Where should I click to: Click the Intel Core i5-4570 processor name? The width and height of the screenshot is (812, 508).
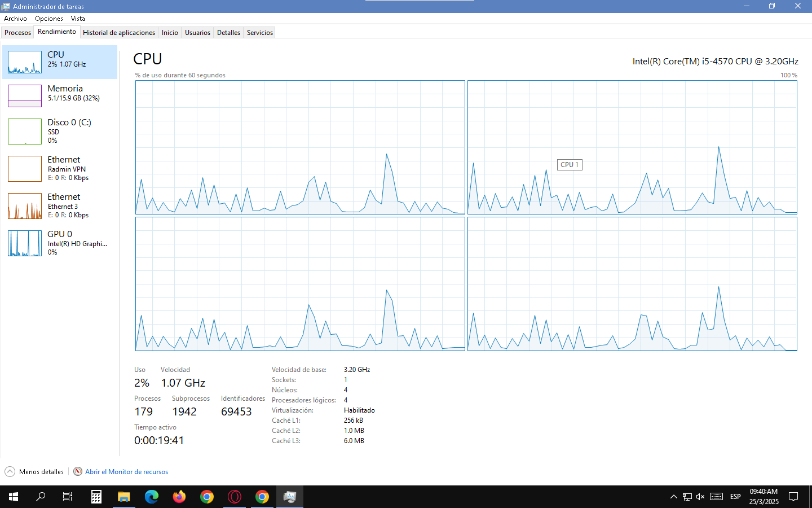[x=715, y=61]
